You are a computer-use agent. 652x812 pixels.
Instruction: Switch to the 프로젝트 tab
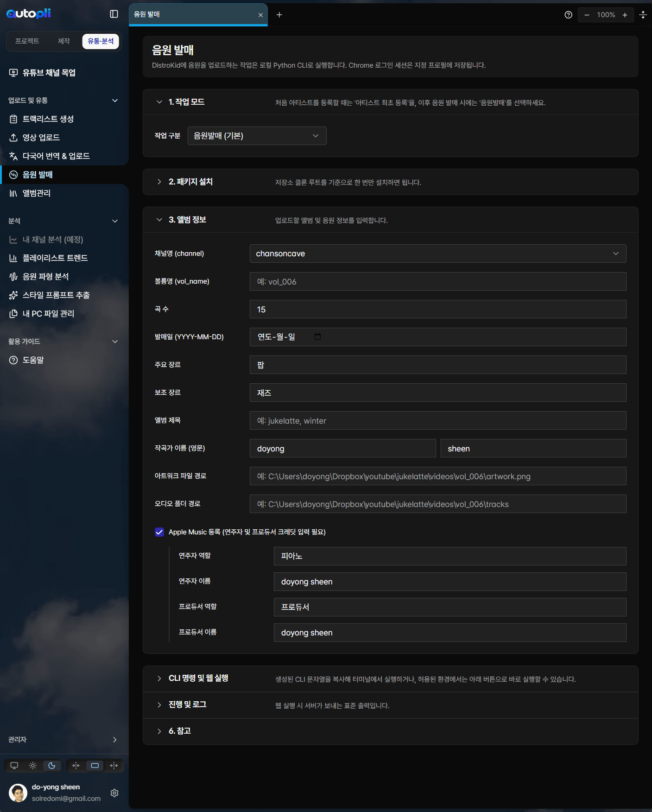[x=27, y=41]
